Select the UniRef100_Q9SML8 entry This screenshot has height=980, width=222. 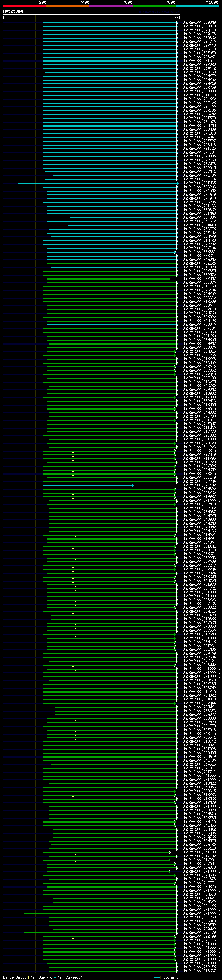[x=199, y=145]
